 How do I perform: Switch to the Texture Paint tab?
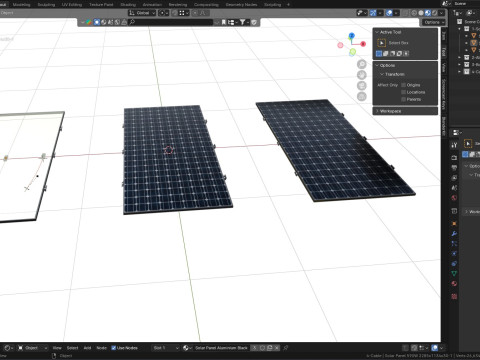point(101,5)
